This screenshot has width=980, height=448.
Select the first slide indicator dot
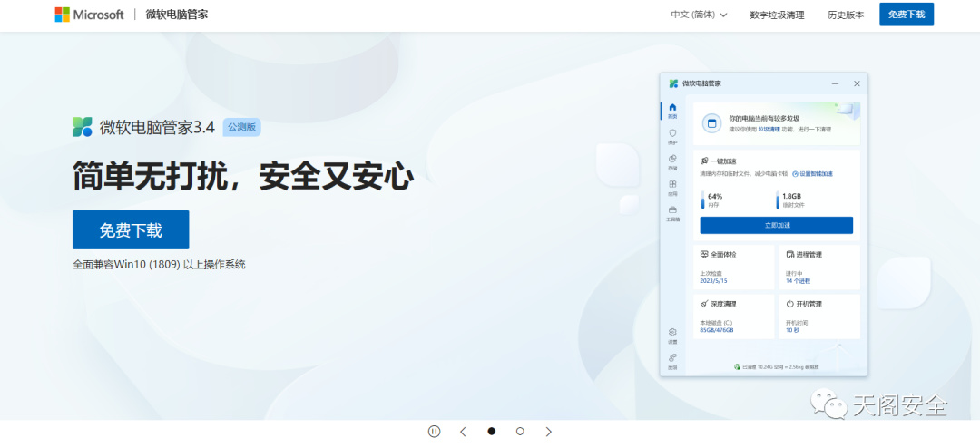(x=492, y=431)
